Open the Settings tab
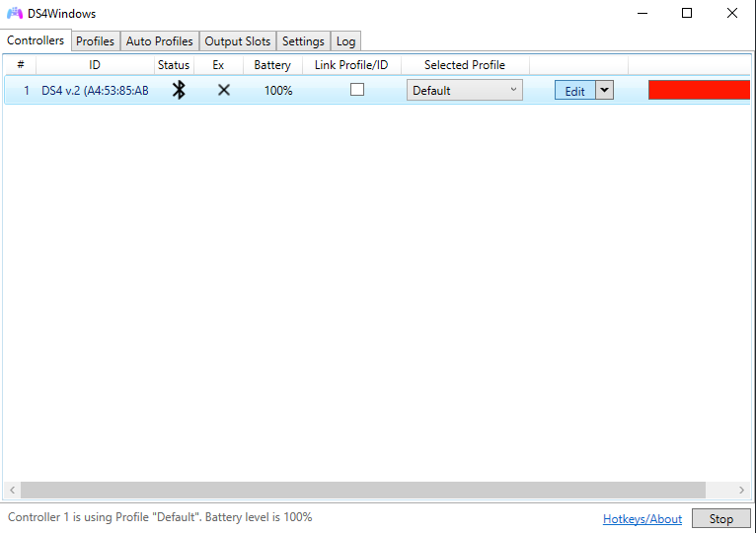756x533 pixels. pos(303,41)
